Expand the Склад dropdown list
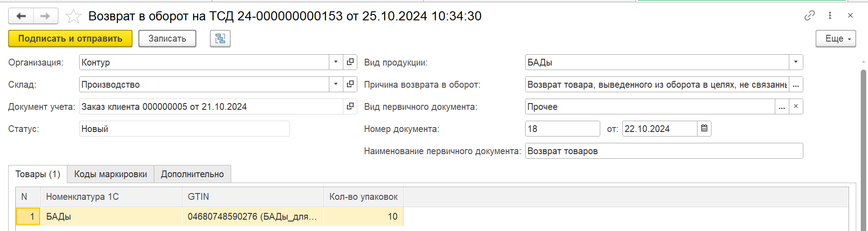 pos(336,84)
